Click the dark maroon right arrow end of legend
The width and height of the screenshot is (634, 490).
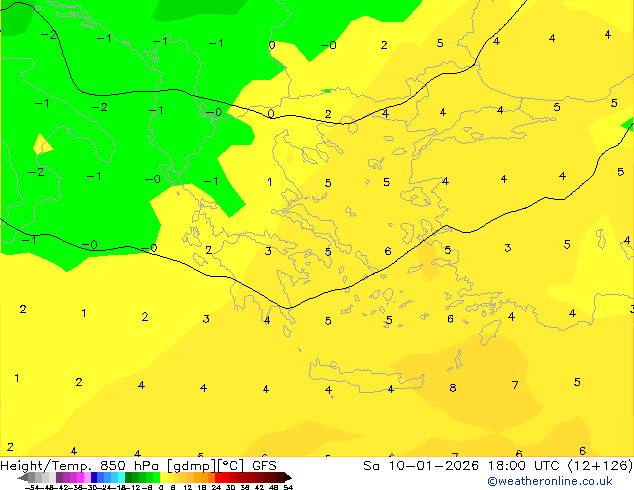pyautogui.click(x=287, y=478)
